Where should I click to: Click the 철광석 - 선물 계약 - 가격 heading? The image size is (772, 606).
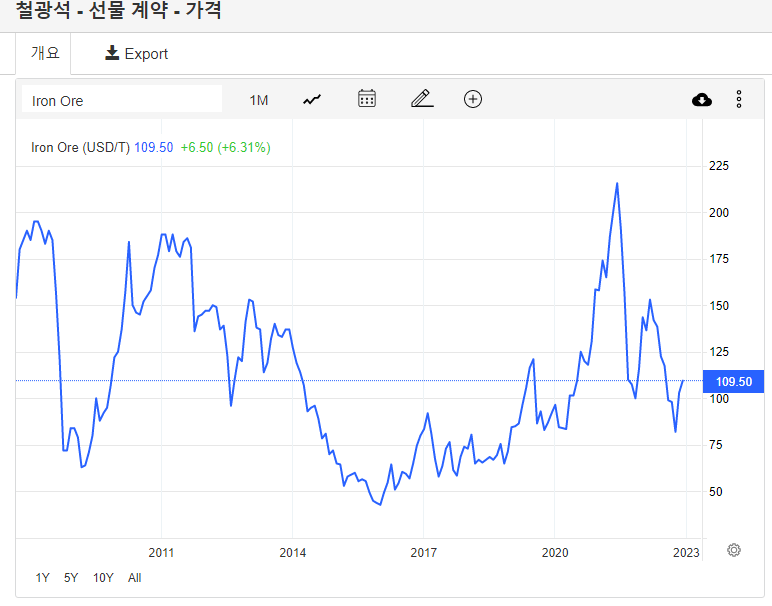point(118,9)
